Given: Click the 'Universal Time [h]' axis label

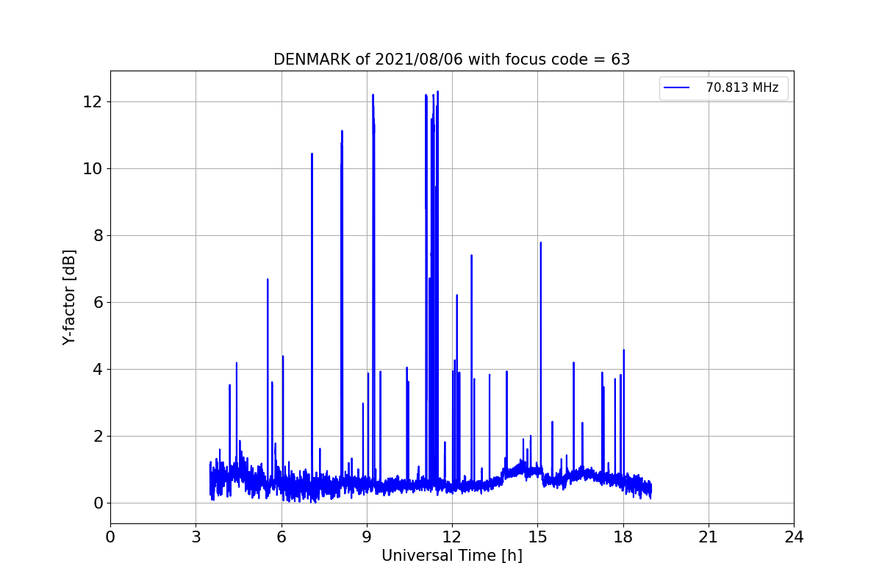Looking at the screenshot, I should point(452,556).
